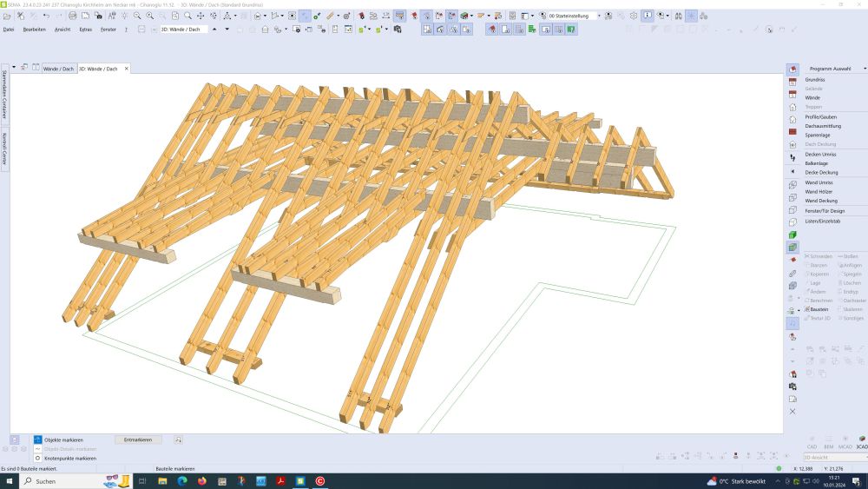Select the Knotenpunkte markieren option
868x489 pixels.
tap(69, 458)
